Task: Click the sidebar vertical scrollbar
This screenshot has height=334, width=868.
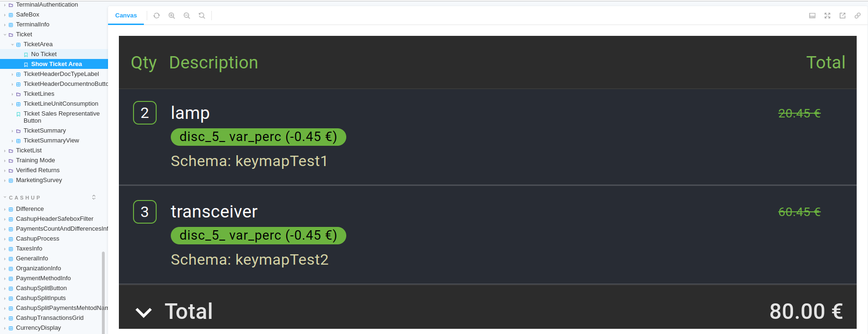Action: point(103,292)
